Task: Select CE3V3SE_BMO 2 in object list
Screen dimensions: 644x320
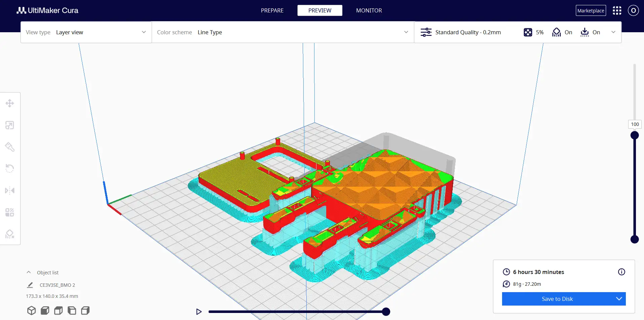Action: [57, 285]
